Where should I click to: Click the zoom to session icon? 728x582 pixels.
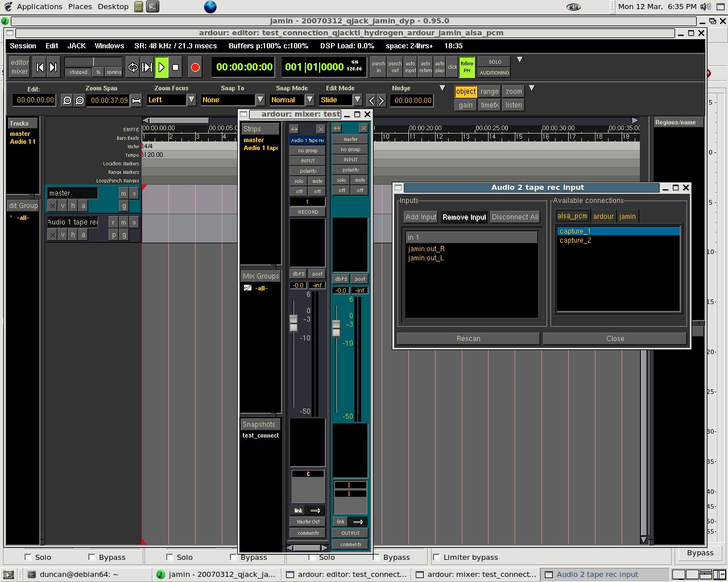136,101
